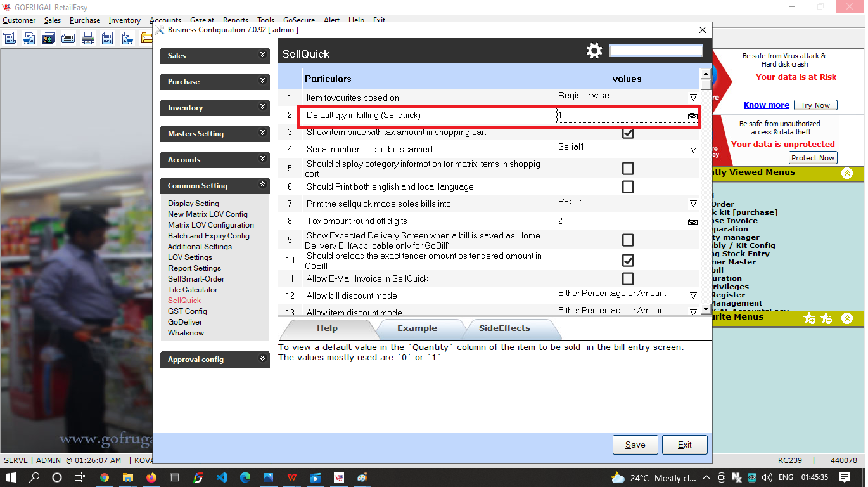Click remove-from-favourites star icon

[826, 318]
